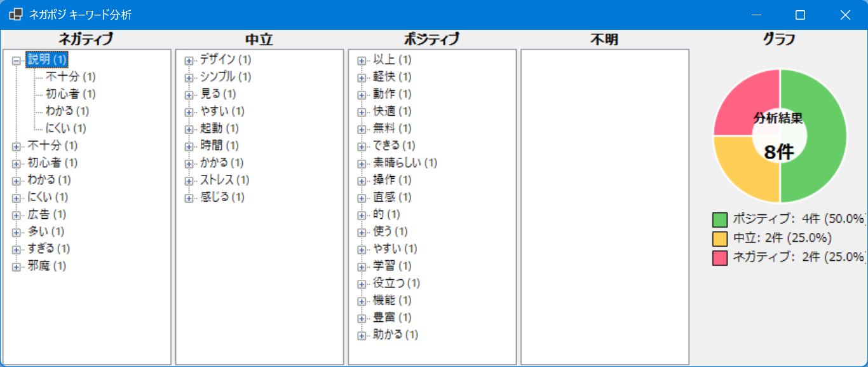
Task: Collapse the 説明 node in the negative tree
Action: (16, 60)
